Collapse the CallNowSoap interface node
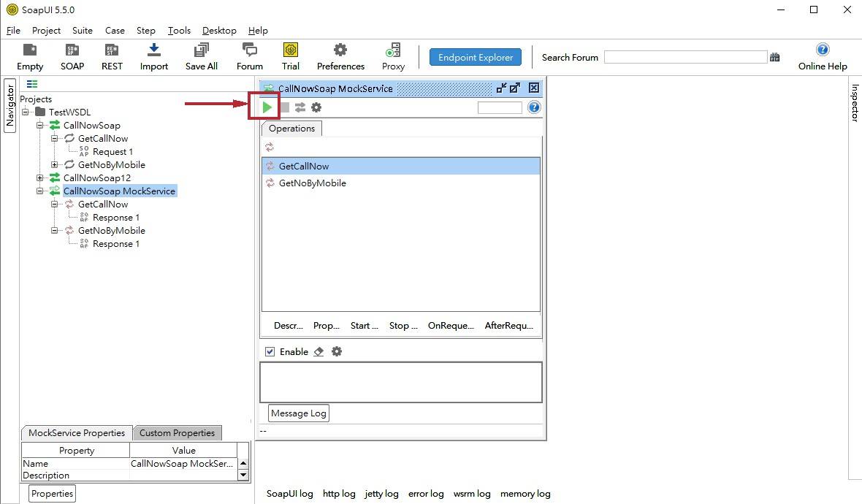Screen dimensions: 862x504 39,126
